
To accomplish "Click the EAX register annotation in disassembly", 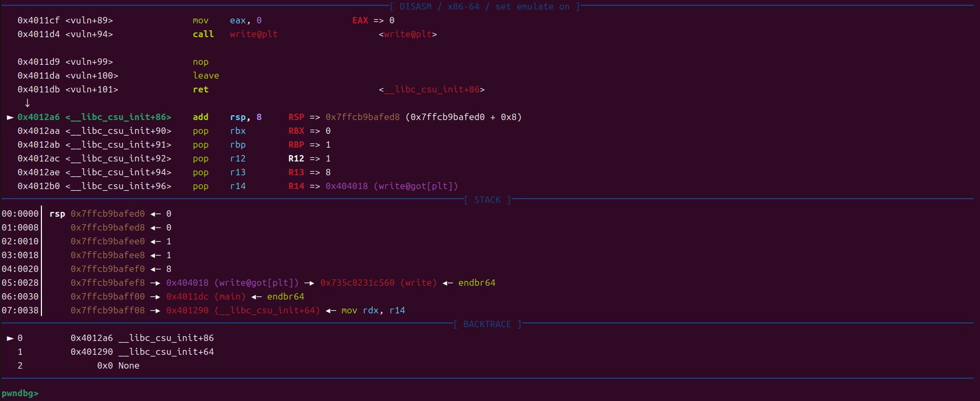I will point(360,21).
